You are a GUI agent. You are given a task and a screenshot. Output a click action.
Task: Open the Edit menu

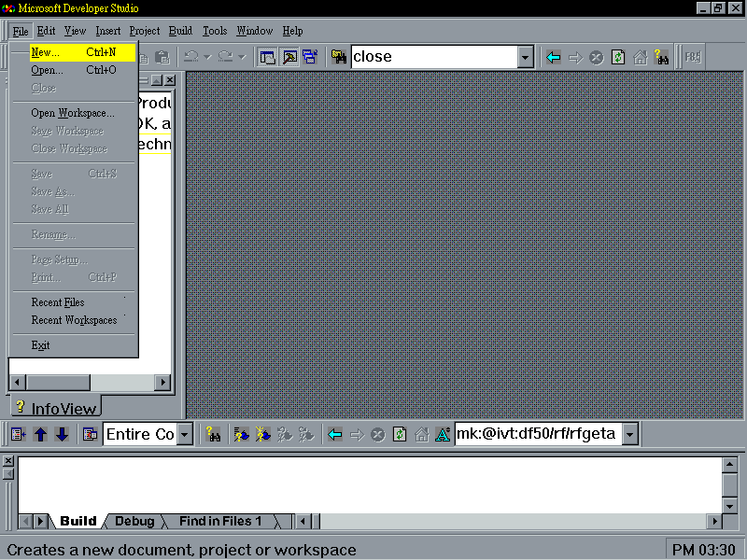tap(46, 31)
